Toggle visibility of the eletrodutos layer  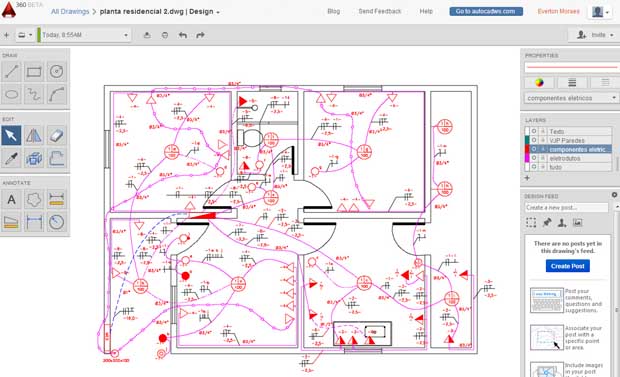(x=534, y=158)
